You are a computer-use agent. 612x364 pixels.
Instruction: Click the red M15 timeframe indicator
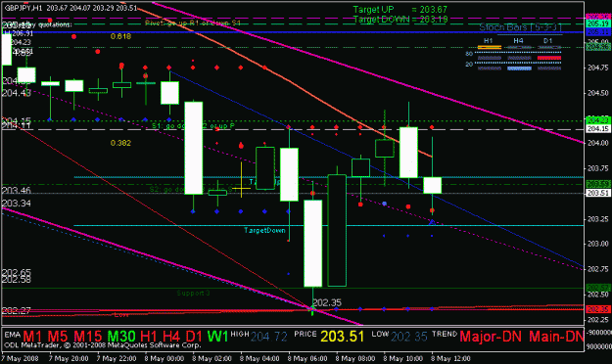click(x=88, y=337)
